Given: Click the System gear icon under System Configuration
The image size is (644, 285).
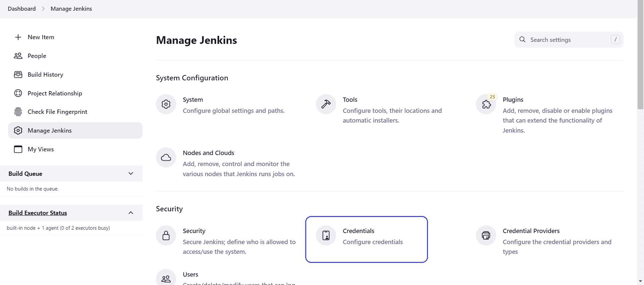Looking at the screenshot, I should tap(166, 104).
